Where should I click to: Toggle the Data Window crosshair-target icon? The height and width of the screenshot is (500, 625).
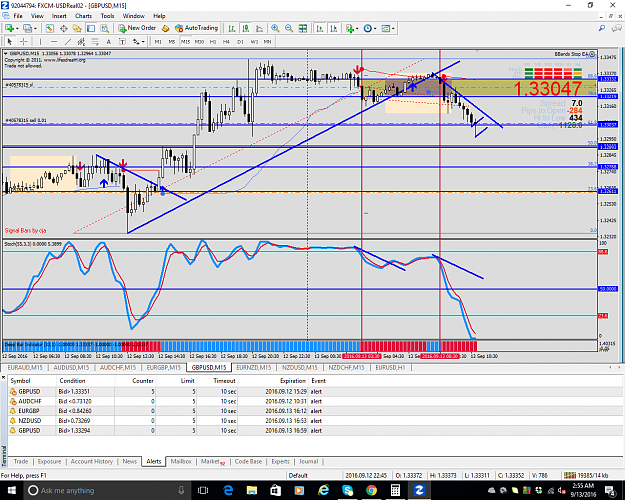[x=63, y=28]
